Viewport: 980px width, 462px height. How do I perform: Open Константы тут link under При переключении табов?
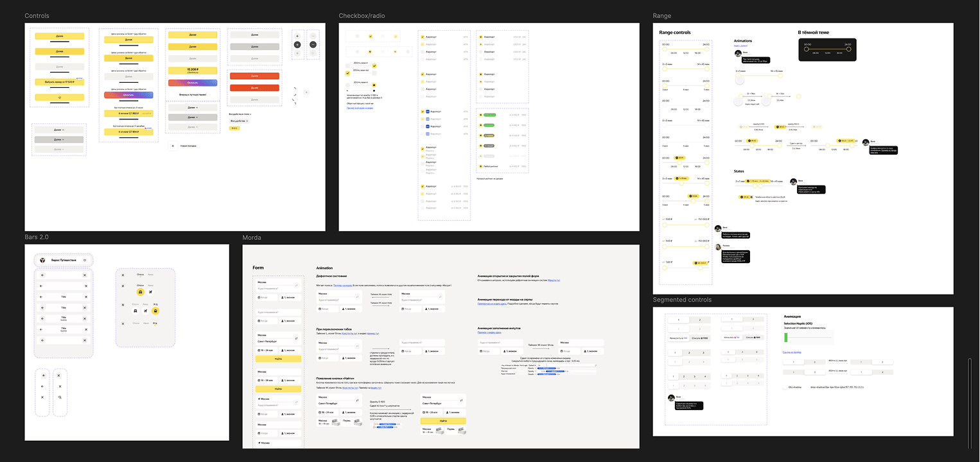[x=349, y=334]
